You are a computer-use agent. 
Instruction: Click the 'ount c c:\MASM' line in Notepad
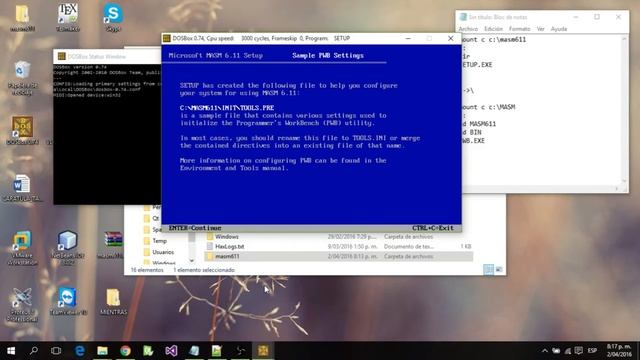click(489, 107)
